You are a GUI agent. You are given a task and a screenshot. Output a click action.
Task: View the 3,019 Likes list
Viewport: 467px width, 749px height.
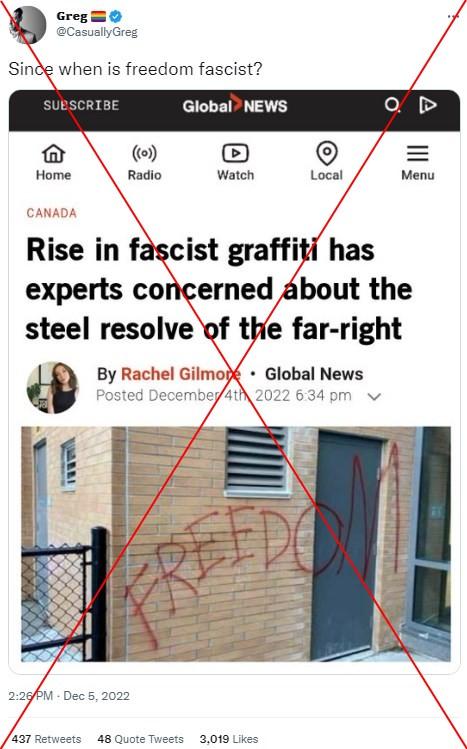pyautogui.click(x=229, y=739)
